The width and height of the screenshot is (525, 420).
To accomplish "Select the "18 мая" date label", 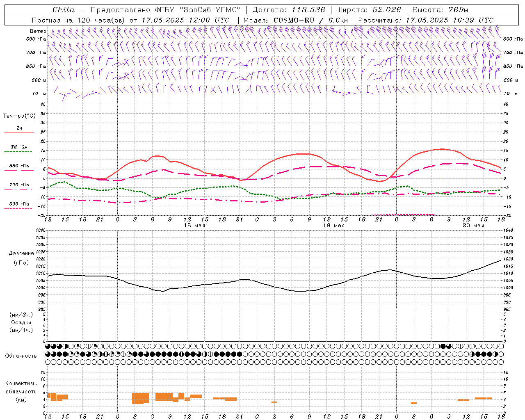I will (x=194, y=226).
